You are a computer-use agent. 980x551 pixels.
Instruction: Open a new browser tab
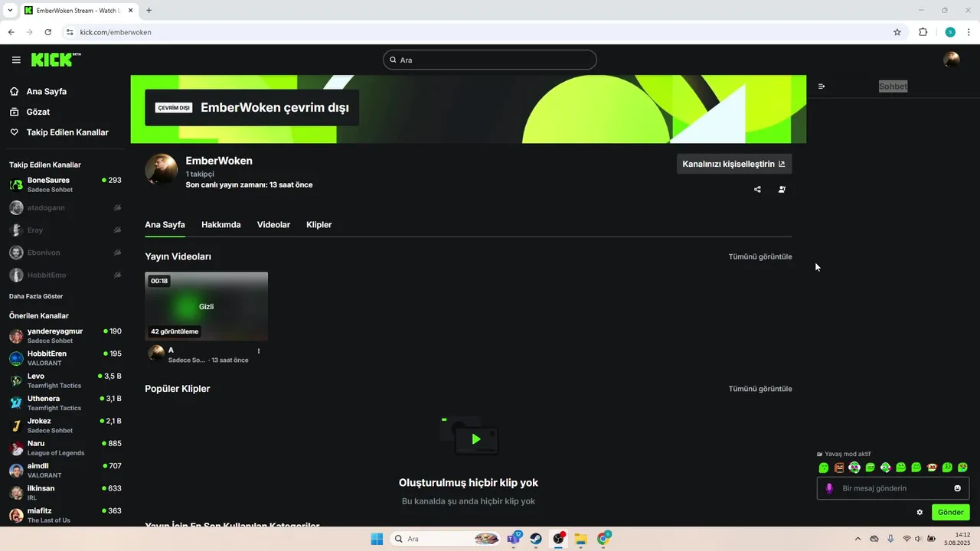149,11
